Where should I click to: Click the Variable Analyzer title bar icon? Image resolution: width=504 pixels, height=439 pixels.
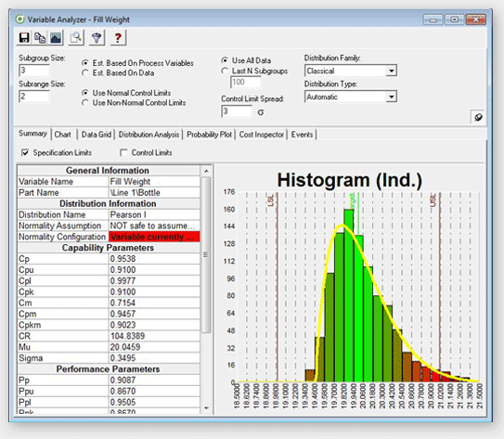pos(19,19)
